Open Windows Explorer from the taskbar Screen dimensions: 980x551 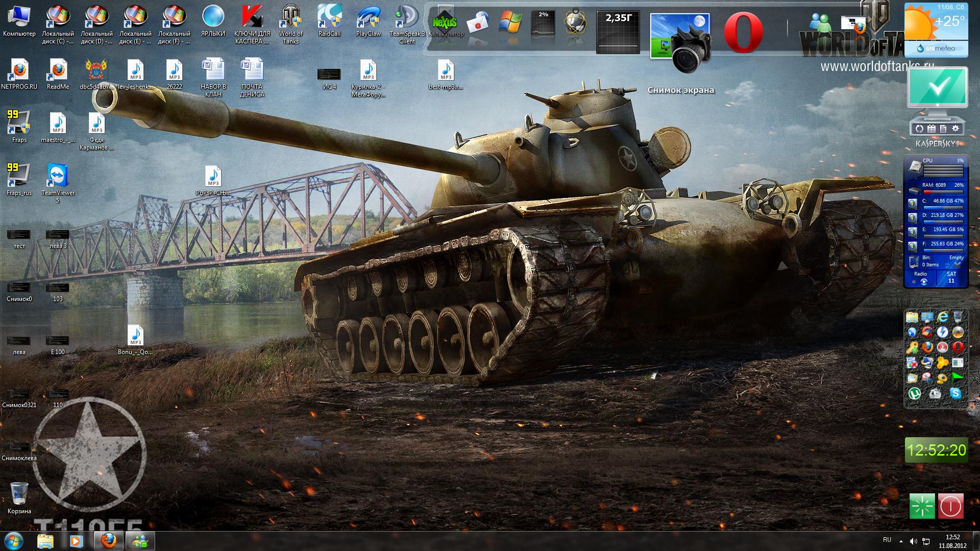tap(45, 541)
